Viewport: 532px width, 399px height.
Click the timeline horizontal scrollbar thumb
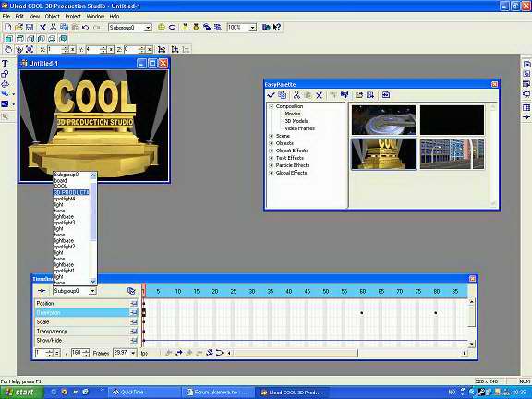(x=296, y=353)
